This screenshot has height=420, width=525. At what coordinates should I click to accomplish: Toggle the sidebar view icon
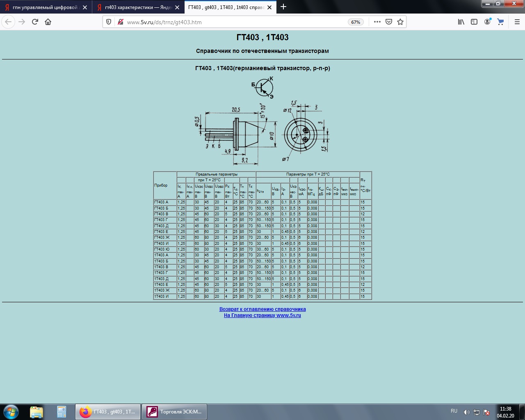pos(474,22)
